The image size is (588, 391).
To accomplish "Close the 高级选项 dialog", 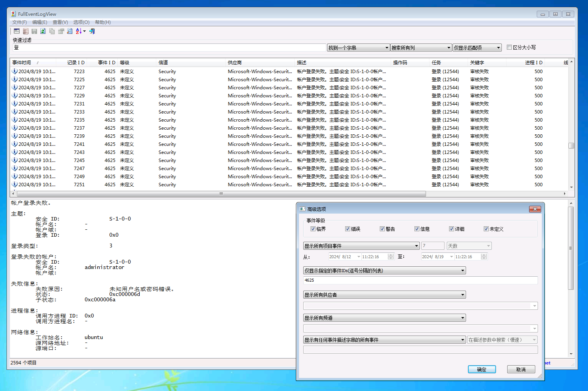I will [535, 209].
